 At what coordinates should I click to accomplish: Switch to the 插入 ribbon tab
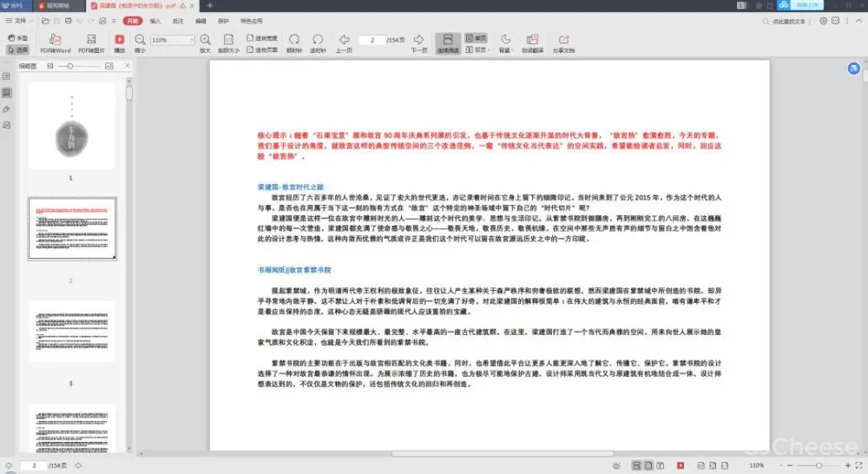click(x=155, y=20)
